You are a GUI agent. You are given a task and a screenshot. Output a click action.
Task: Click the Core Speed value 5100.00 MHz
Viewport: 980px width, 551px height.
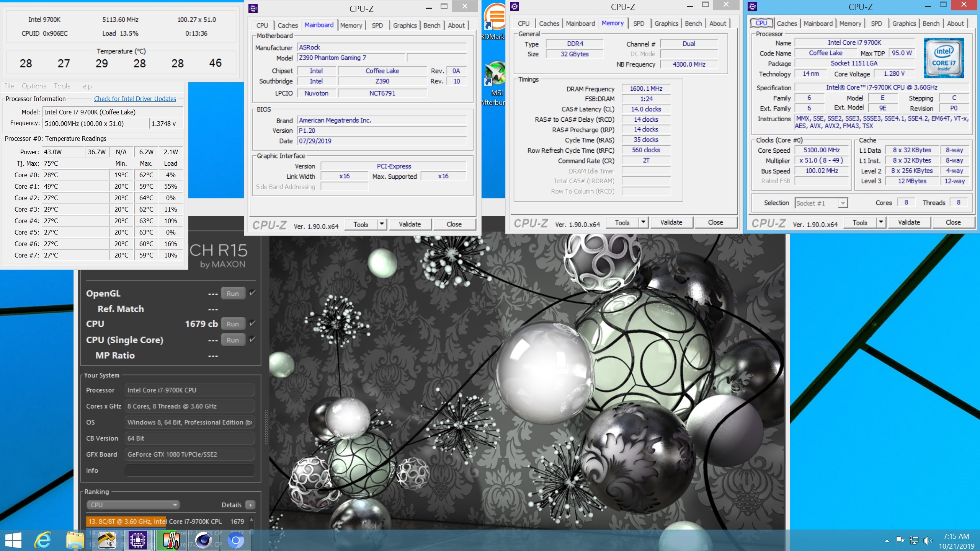click(822, 150)
